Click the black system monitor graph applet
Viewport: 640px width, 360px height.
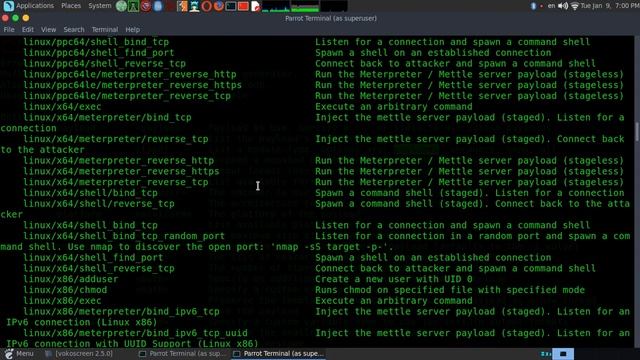[x=334, y=6]
